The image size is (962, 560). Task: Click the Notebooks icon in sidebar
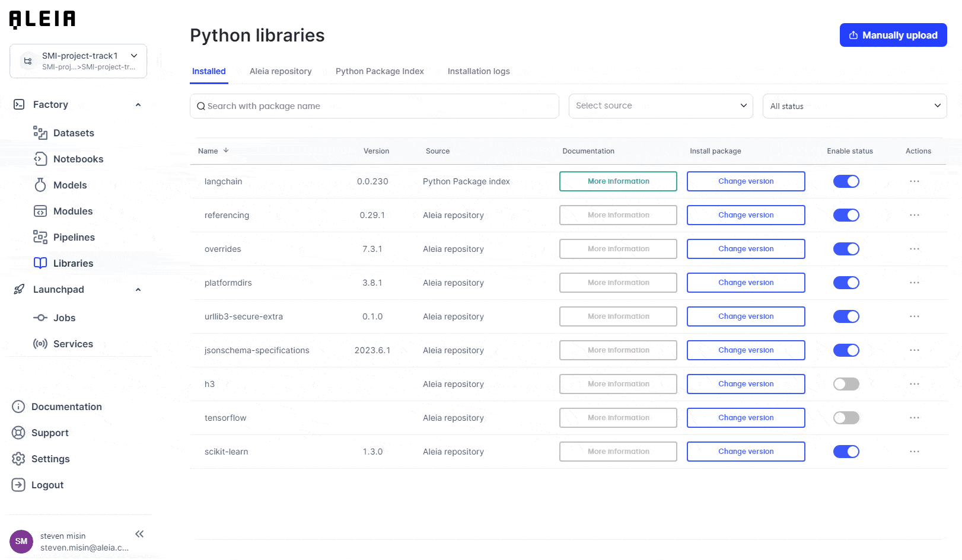[x=40, y=159]
